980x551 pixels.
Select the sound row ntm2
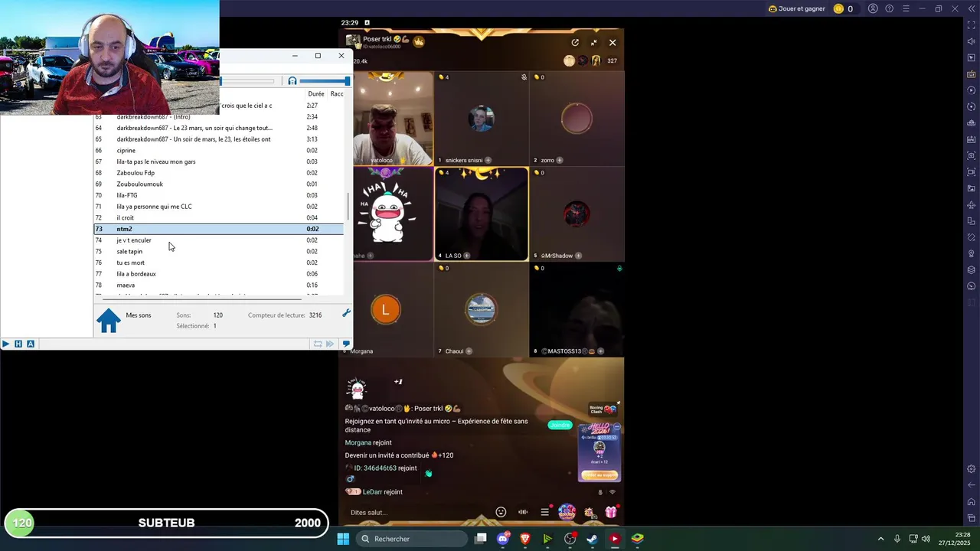click(218, 229)
